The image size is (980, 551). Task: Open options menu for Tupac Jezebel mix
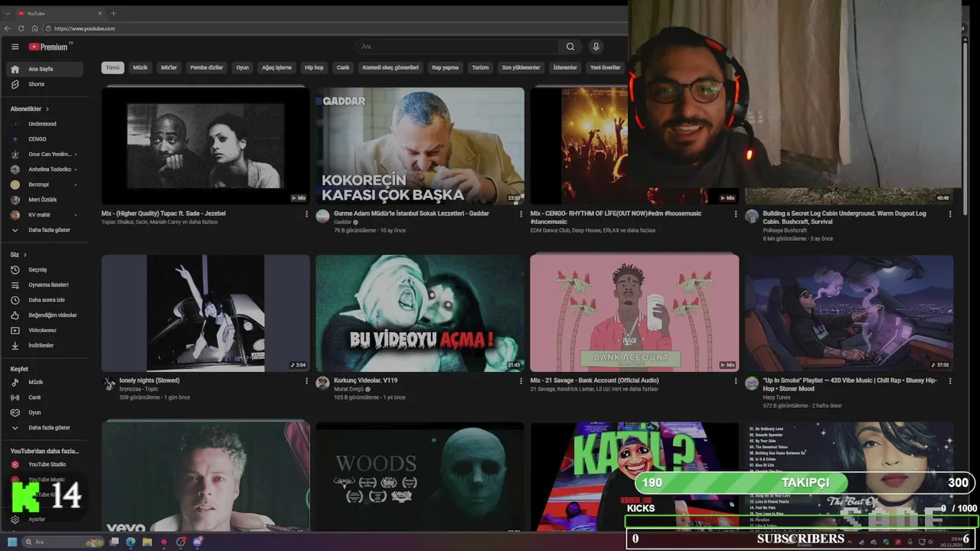[x=307, y=214]
